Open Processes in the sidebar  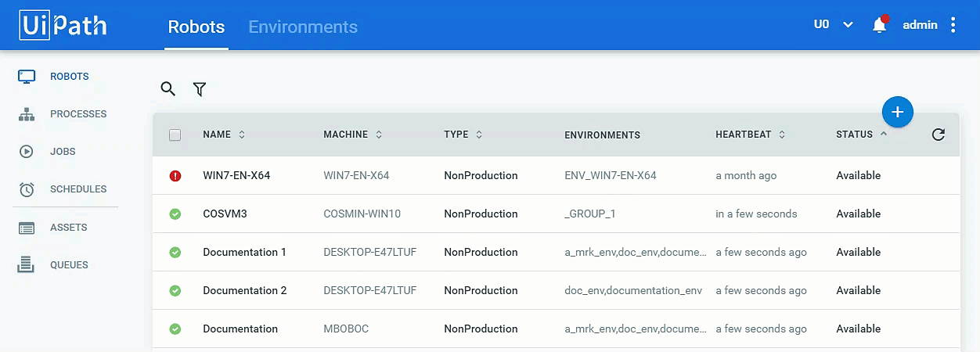coord(78,114)
